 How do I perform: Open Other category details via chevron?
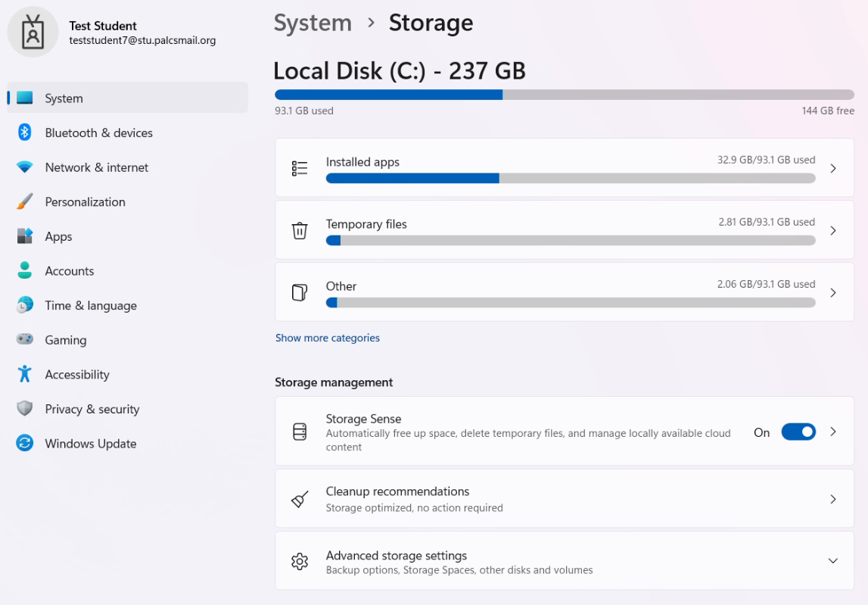point(833,292)
